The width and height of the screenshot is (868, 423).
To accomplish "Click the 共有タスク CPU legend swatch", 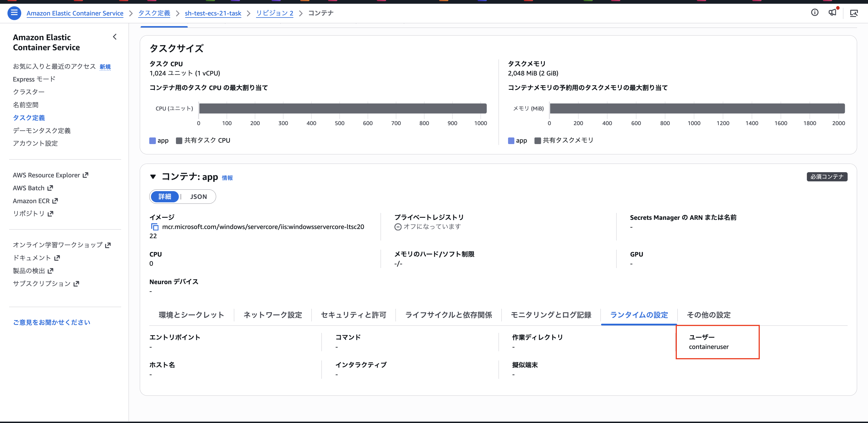I will pyautogui.click(x=179, y=140).
